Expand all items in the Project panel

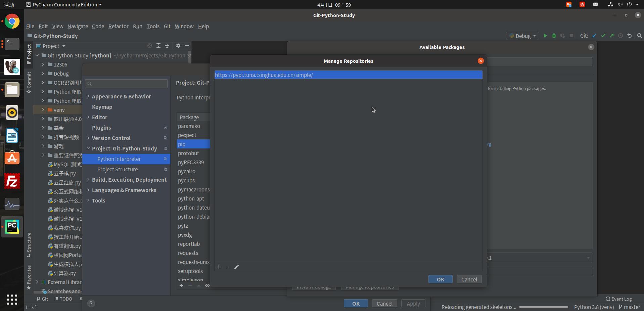[158, 46]
